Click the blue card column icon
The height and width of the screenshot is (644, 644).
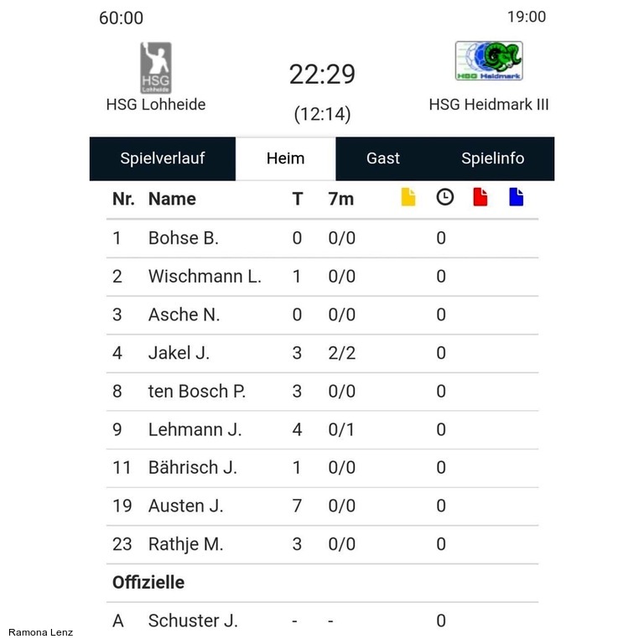(516, 198)
